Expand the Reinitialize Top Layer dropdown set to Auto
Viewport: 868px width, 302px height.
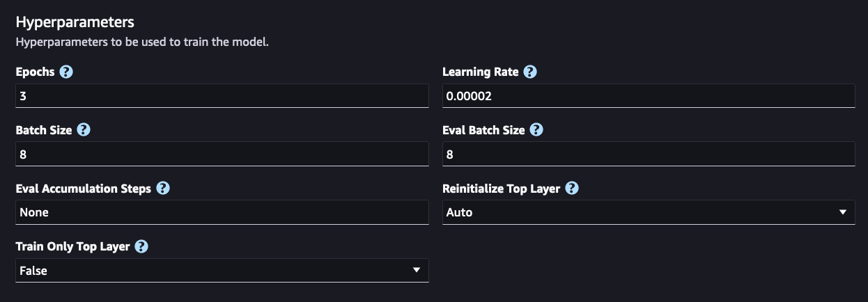click(649, 212)
